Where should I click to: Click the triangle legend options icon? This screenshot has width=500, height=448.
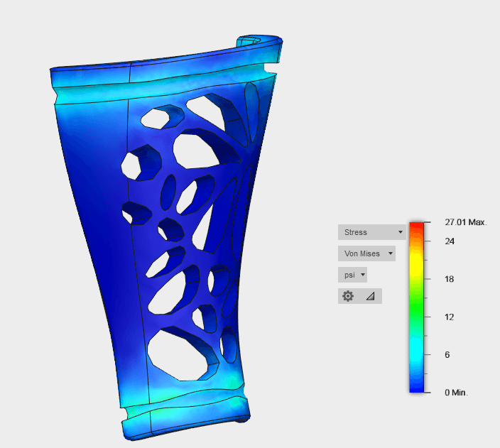pos(370,296)
